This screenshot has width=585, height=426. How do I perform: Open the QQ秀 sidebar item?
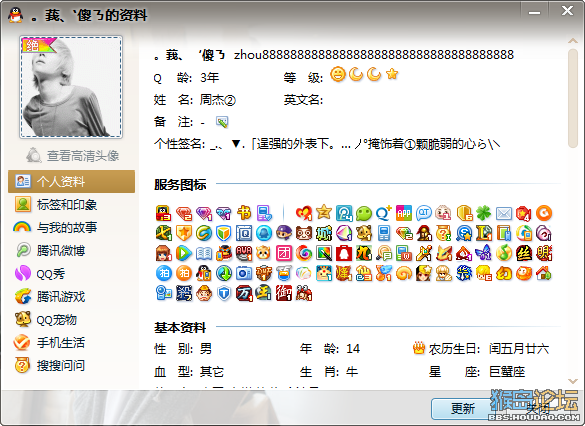point(71,273)
